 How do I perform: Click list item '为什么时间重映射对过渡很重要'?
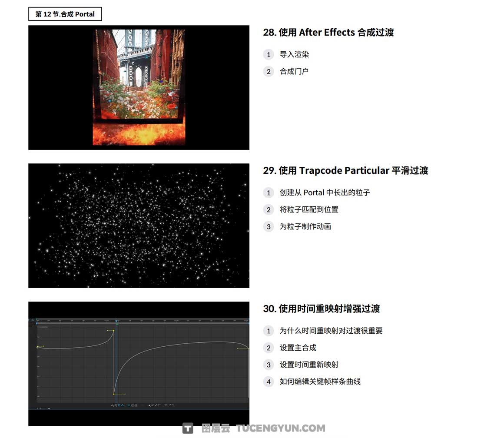click(x=331, y=331)
